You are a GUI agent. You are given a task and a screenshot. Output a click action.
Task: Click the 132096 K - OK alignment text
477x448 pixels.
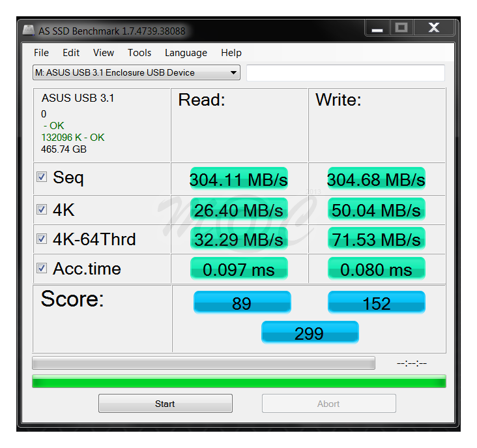click(x=73, y=137)
